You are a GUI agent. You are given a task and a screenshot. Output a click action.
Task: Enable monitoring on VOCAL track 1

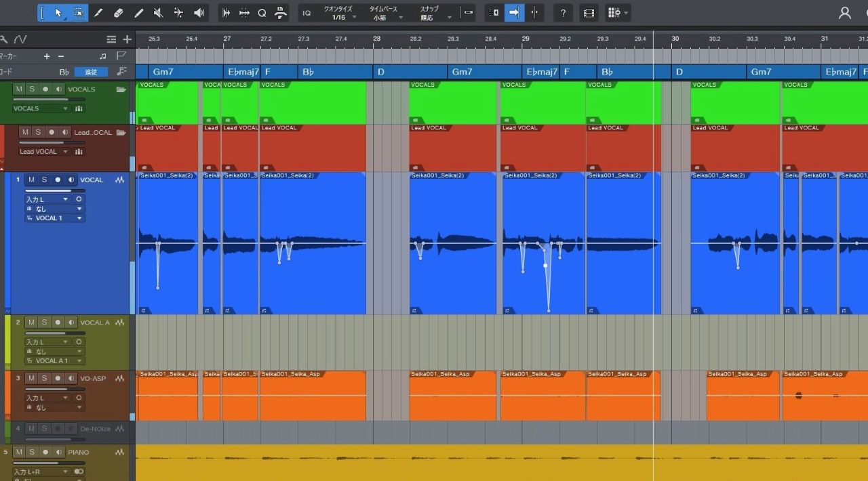click(x=71, y=180)
